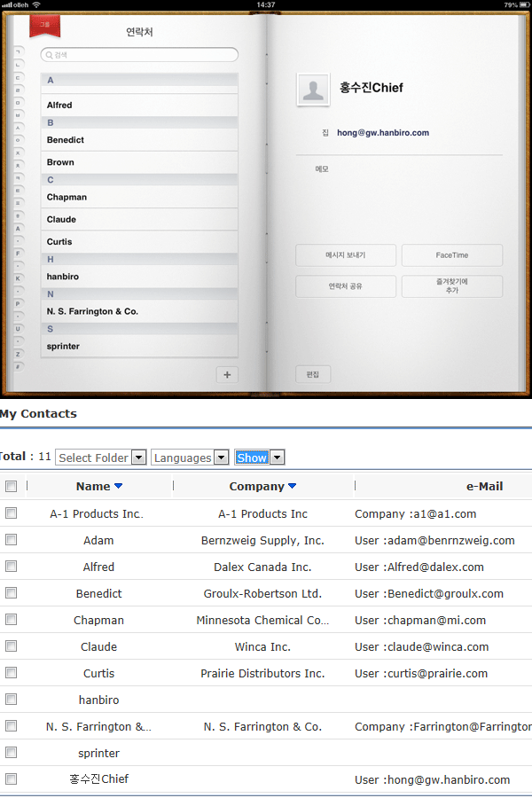The width and height of the screenshot is (532, 798).
Task: Click the contact search field
Action: click(139, 55)
